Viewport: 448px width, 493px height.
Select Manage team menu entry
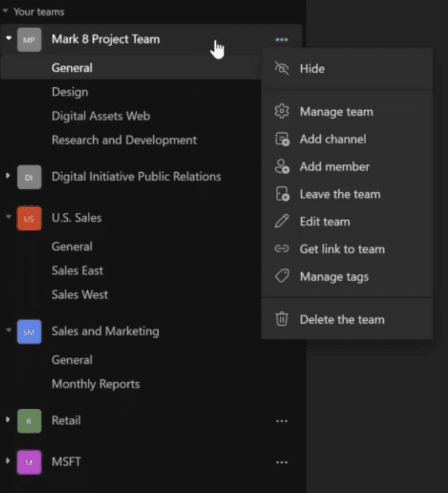tap(347, 111)
